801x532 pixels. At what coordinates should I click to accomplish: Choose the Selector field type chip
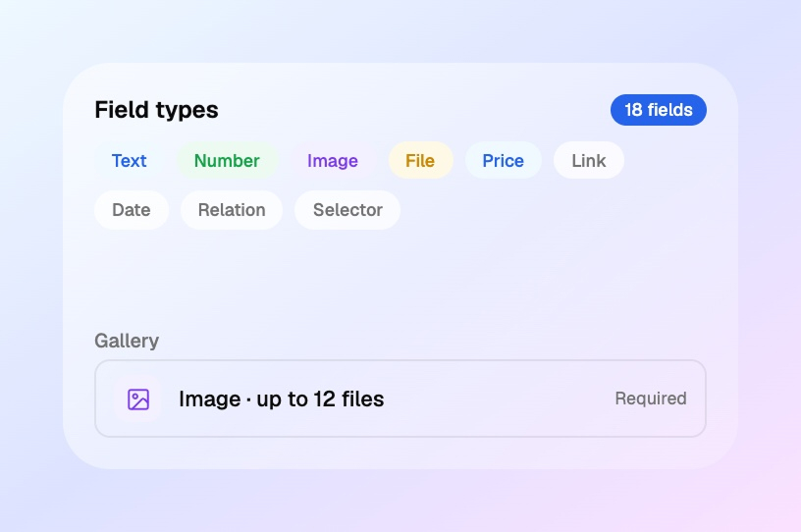pos(347,210)
